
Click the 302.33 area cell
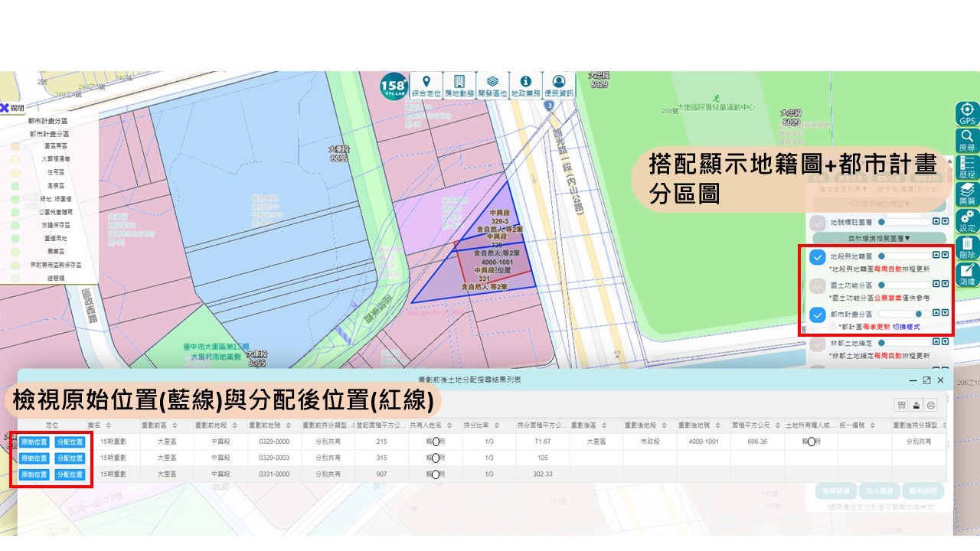543,474
